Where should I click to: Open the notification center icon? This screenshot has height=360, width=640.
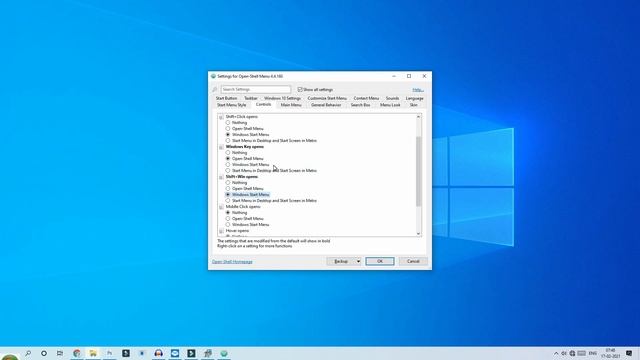click(629, 353)
